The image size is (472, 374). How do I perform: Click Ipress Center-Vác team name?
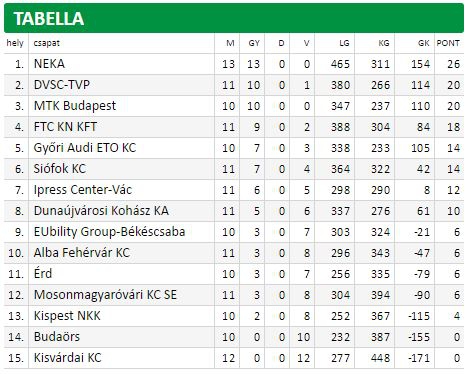[83, 190]
